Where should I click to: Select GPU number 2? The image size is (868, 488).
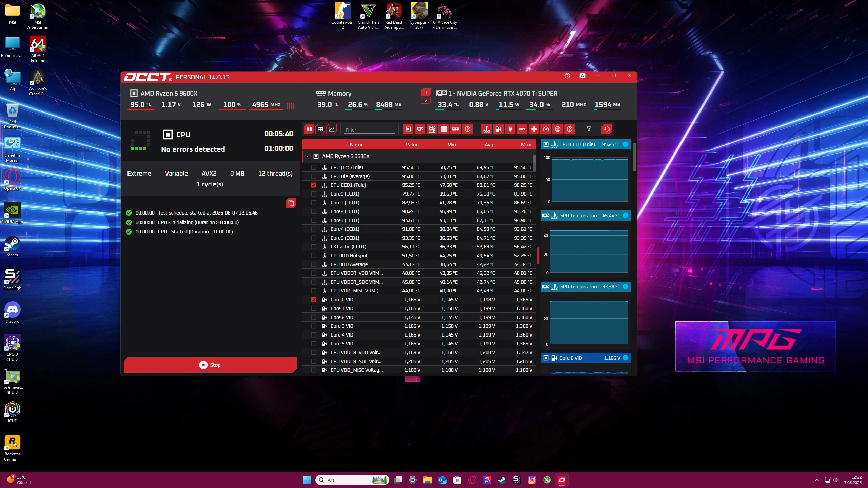click(x=426, y=101)
